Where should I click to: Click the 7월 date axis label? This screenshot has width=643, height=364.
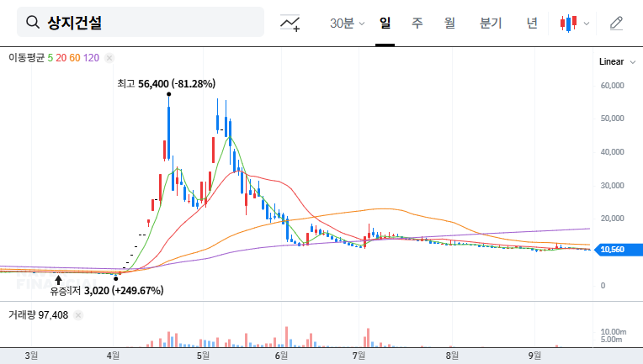[x=359, y=356]
